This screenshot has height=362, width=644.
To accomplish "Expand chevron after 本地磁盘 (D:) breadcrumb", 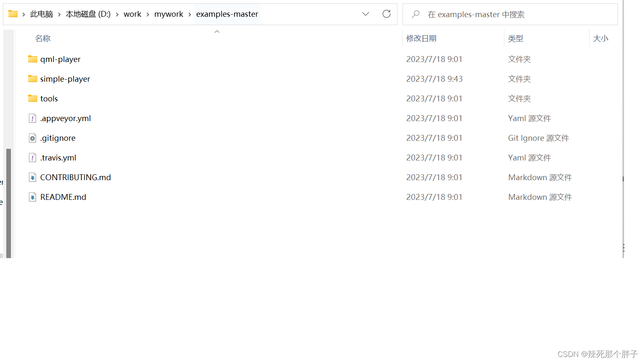I will coord(117,14).
